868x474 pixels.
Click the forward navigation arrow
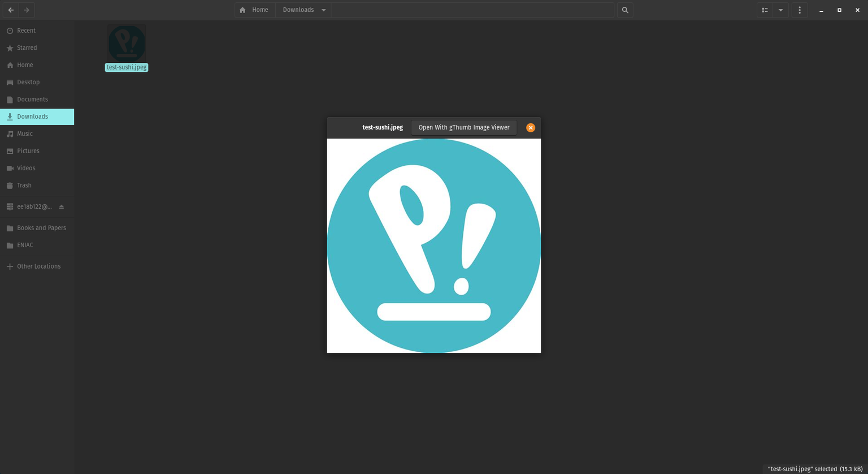coord(27,10)
